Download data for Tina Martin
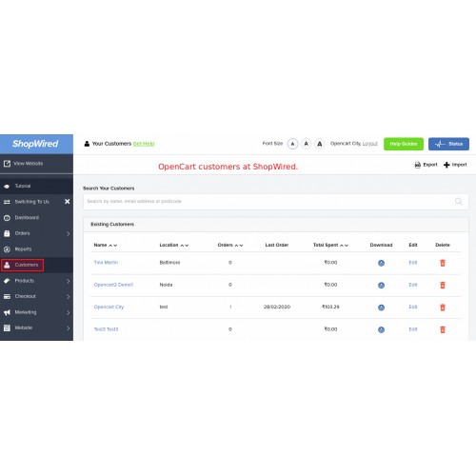 [x=381, y=263]
